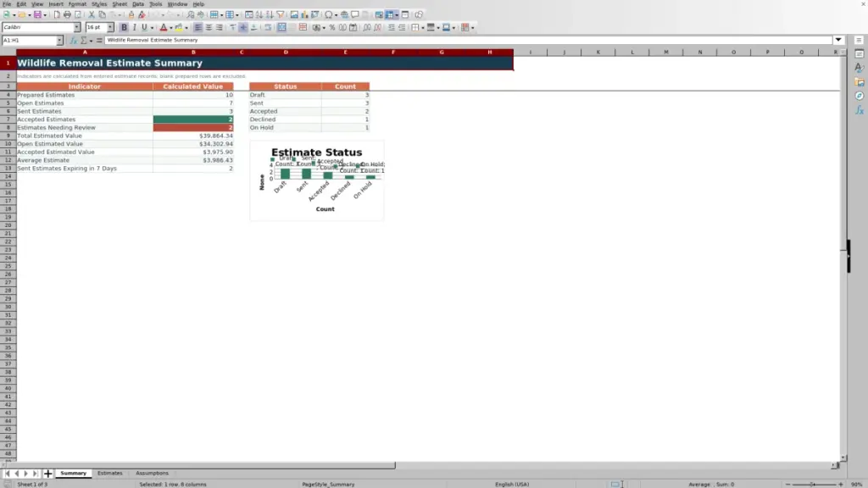868x488 pixels.
Task: Insert a chart from the toolbar
Action: (x=304, y=15)
